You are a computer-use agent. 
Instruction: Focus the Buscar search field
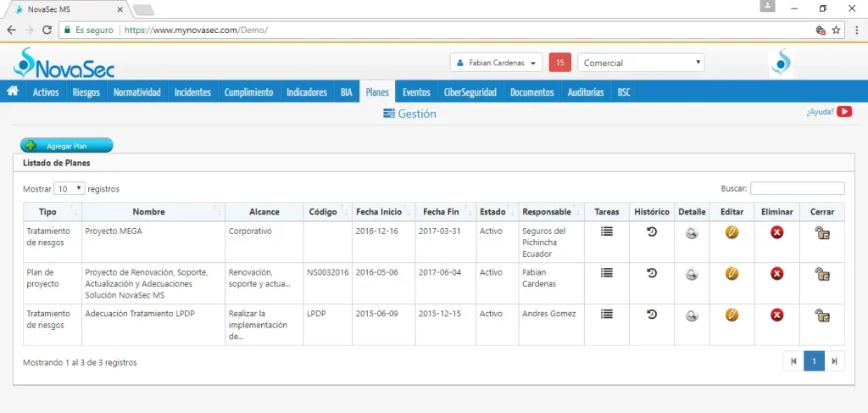pyautogui.click(x=797, y=188)
